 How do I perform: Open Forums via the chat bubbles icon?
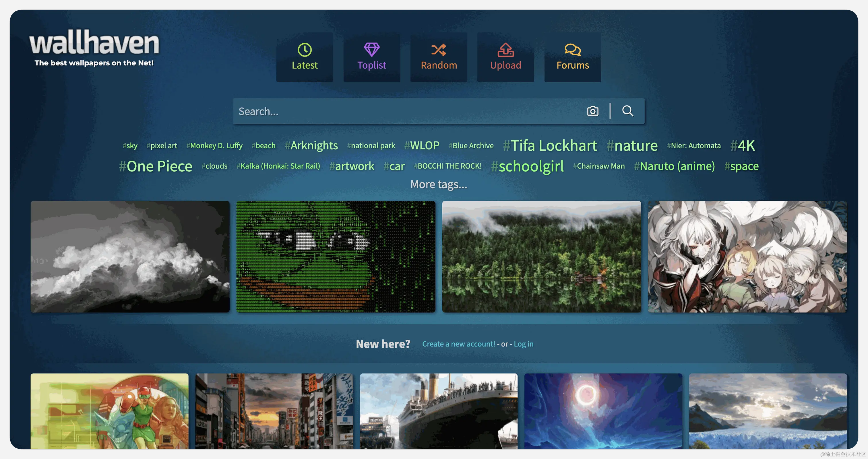pos(572,50)
